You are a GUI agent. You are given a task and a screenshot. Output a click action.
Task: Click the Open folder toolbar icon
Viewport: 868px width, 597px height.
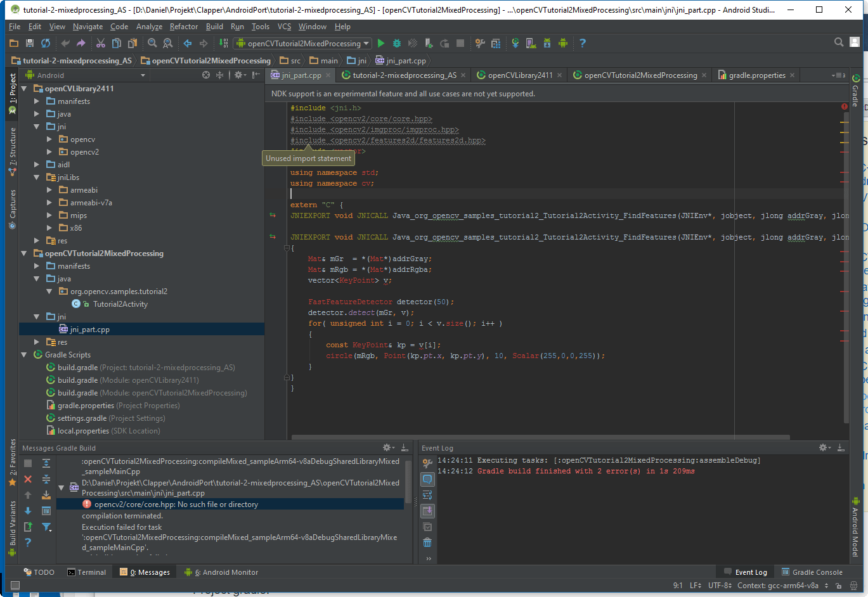tap(14, 43)
